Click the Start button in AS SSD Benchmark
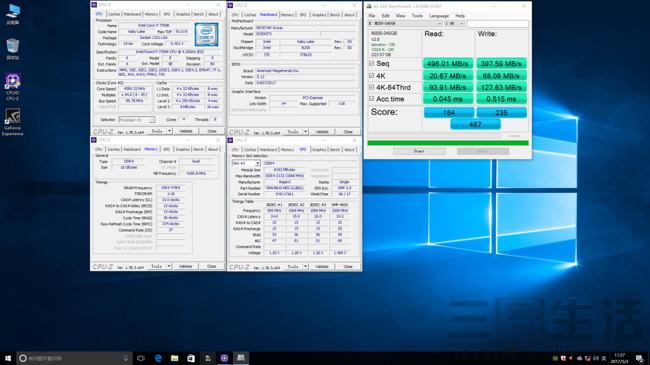The height and width of the screenshot is (365, 650). coord(419,151)
